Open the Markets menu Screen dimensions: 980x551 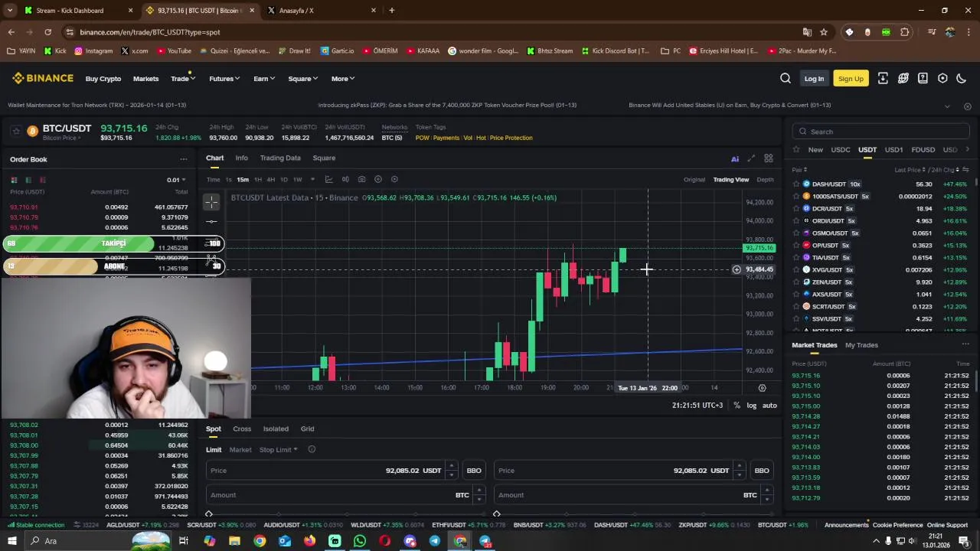tap(145, 79)
